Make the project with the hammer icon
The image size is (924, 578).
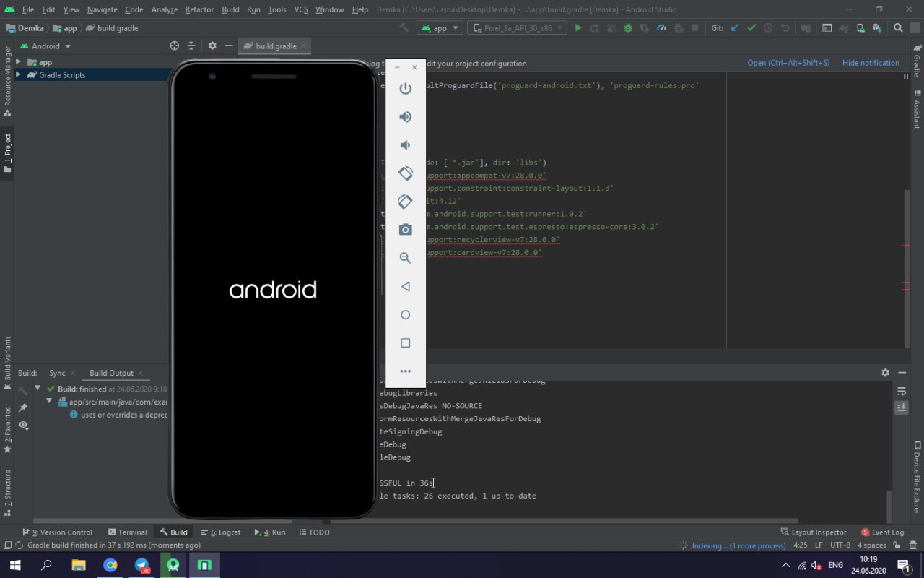(404, 28)
